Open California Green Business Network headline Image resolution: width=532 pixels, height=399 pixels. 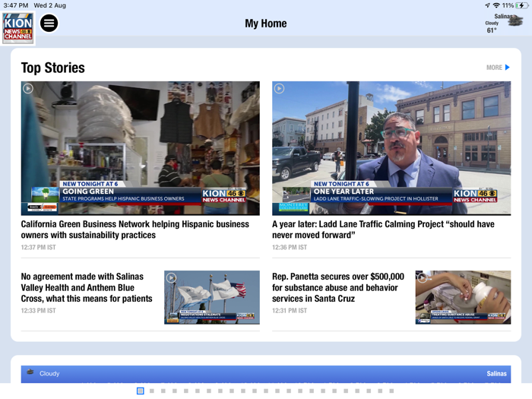135,230
